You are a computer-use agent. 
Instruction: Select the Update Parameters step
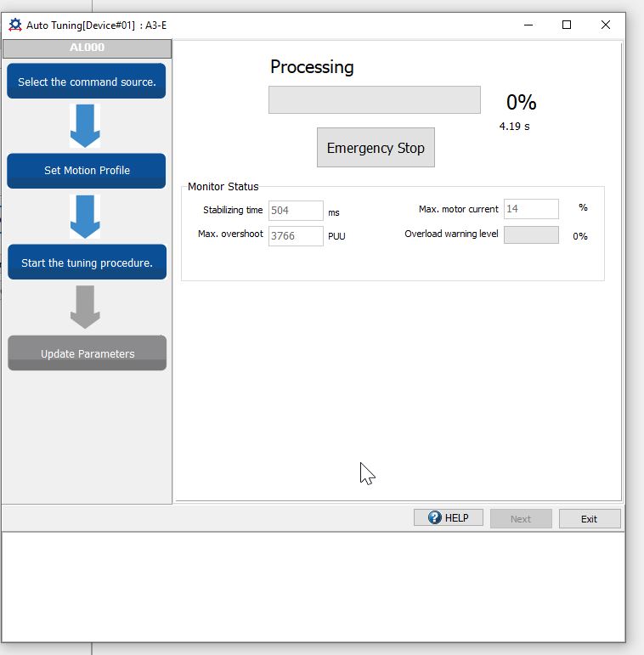pyautogui.click(x=87, y=353)
